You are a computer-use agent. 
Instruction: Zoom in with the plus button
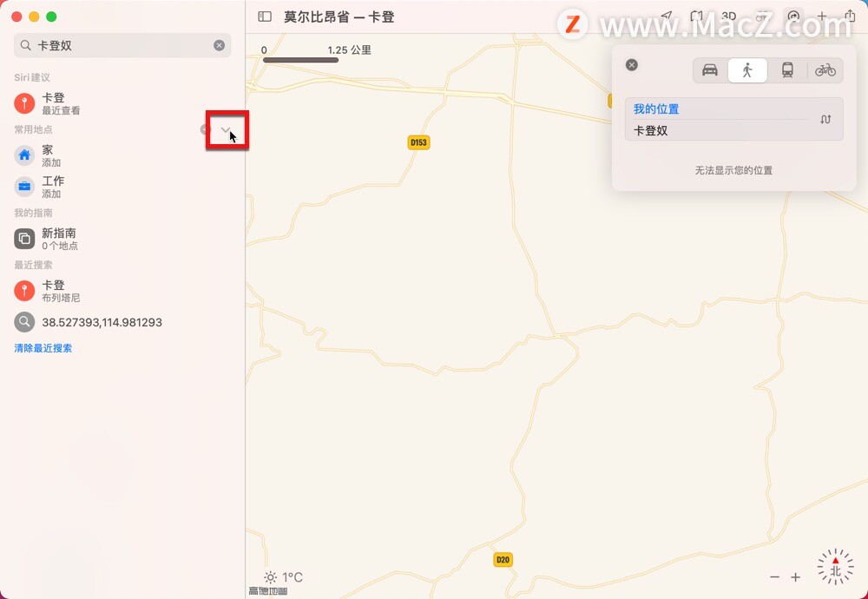tap(795, 577)
